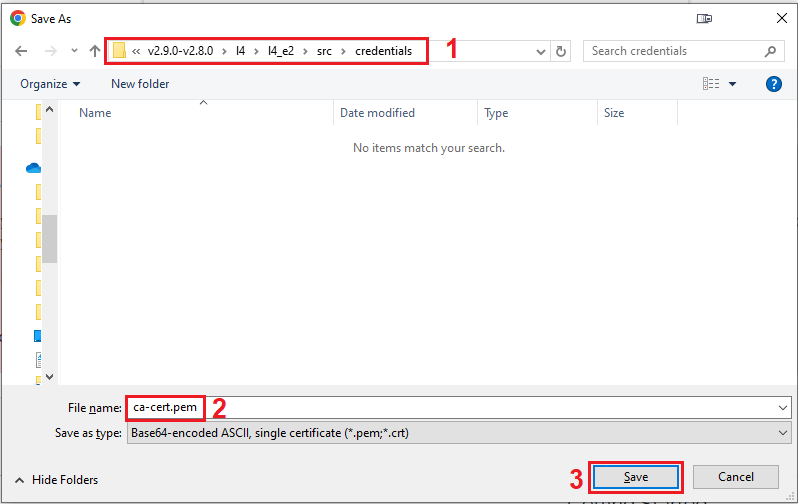The image size is (798, 504).
Task: Click the Up one level arrow
Action: coord(95,51)
